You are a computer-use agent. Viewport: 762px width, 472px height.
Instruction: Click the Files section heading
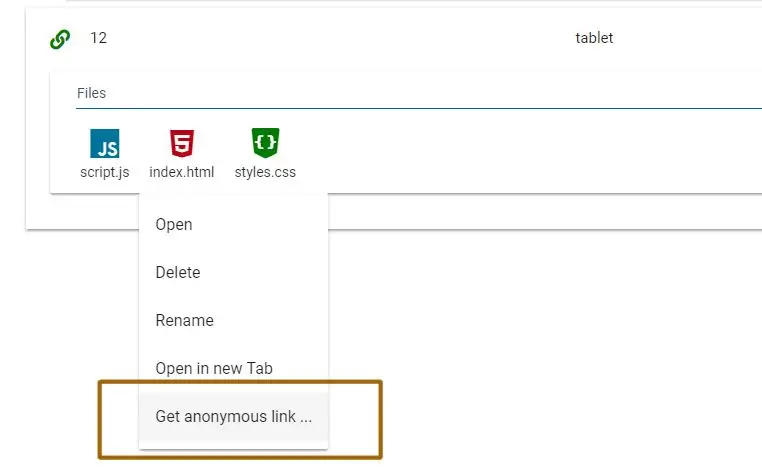coord(91,93)
